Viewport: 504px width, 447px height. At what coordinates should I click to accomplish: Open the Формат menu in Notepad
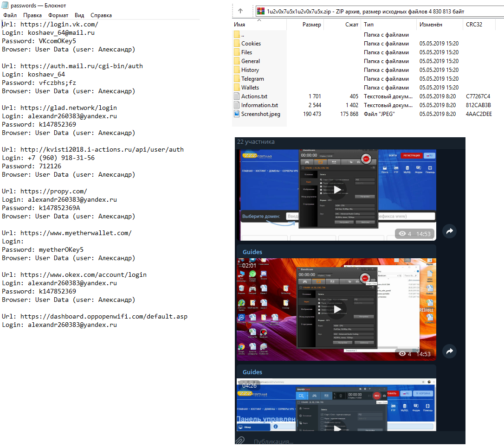(x=58, y=15)
